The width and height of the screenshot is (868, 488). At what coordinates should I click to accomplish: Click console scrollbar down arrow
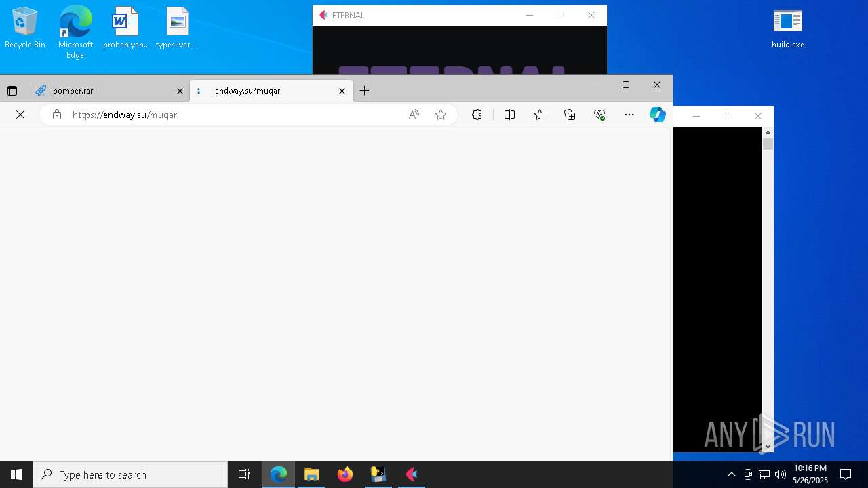click(768, 446)
